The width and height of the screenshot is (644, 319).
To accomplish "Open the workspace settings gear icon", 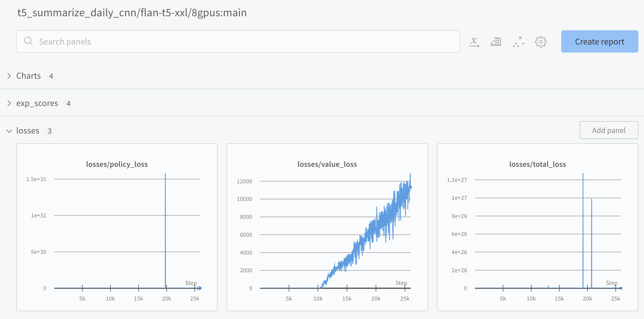I will [x=540, y=41].
